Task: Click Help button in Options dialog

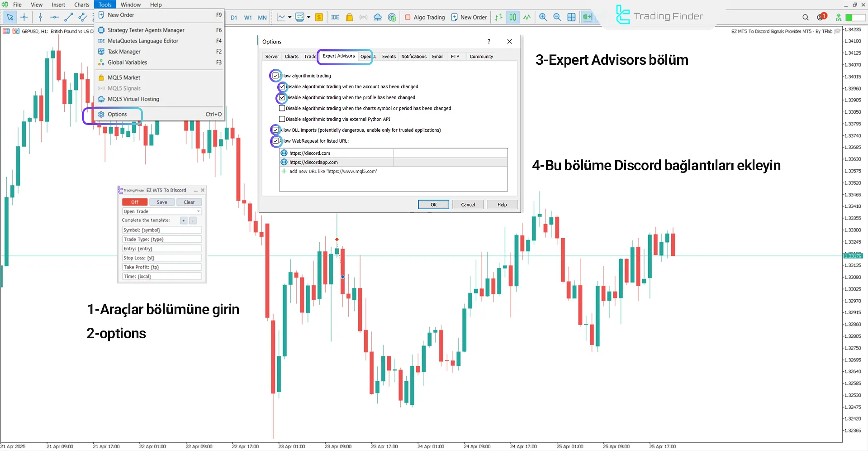Action: pos(502,205)
